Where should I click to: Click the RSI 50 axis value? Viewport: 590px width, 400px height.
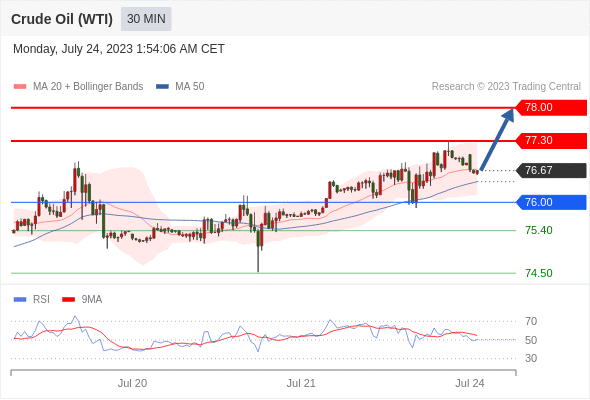coord(531,340)
